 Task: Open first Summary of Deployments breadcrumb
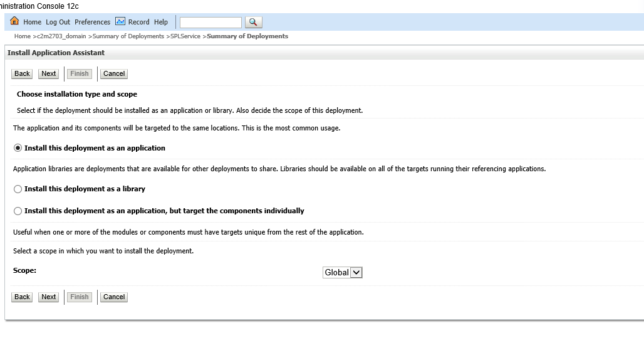click(x=128, y=36)
